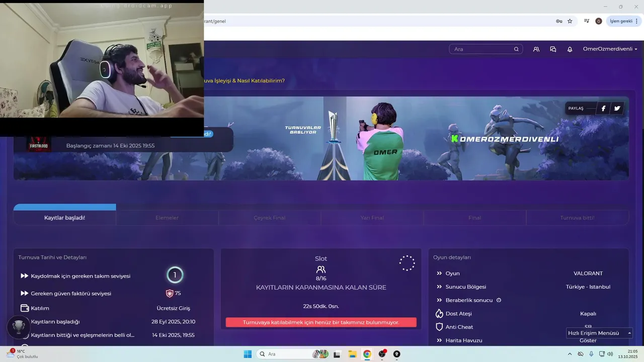The height and width of the screenshot is (362, 644).
Task: Open Chrome three-dot menu
Action: (x=637, y=21)
